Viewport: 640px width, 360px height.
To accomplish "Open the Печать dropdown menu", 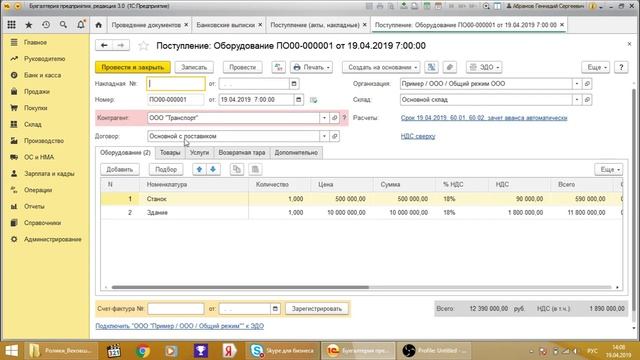I will click(311, 67).
